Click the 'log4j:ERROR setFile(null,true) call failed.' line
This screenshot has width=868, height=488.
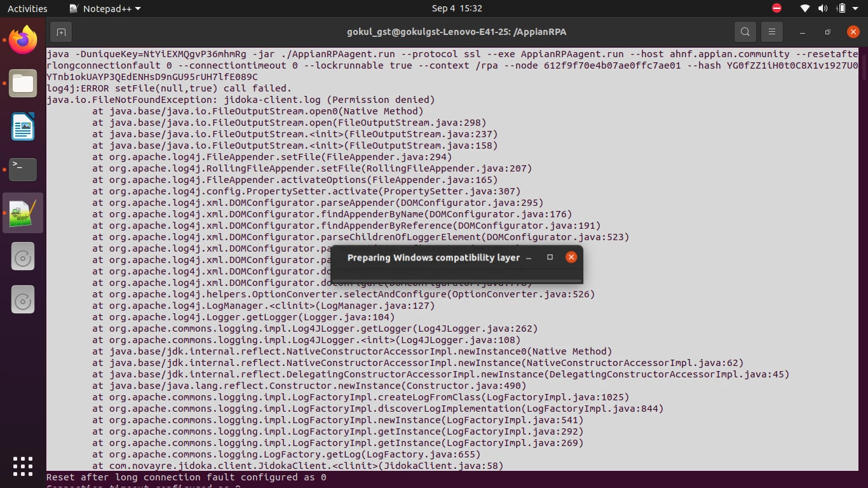tap(169, 88)
